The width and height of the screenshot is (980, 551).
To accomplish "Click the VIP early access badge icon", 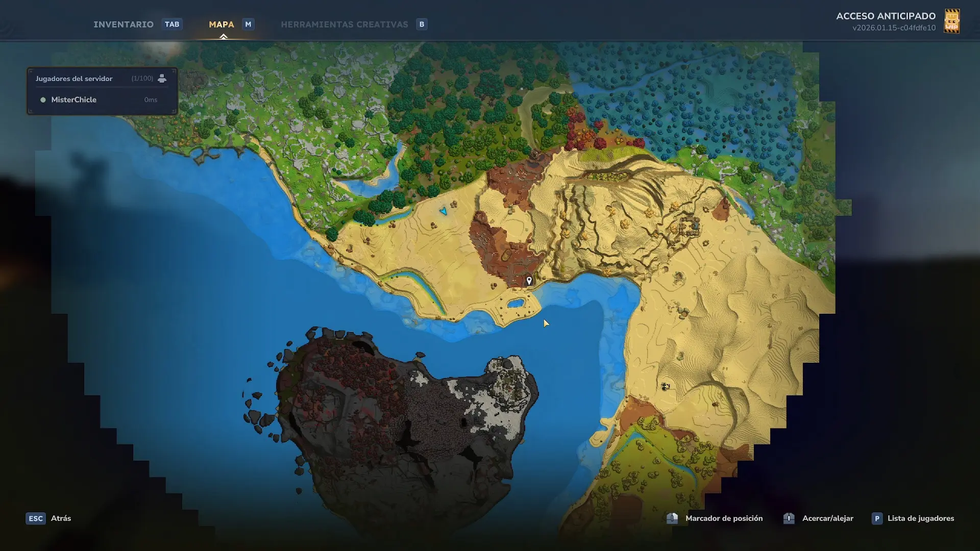I will [x=951, y=21].
